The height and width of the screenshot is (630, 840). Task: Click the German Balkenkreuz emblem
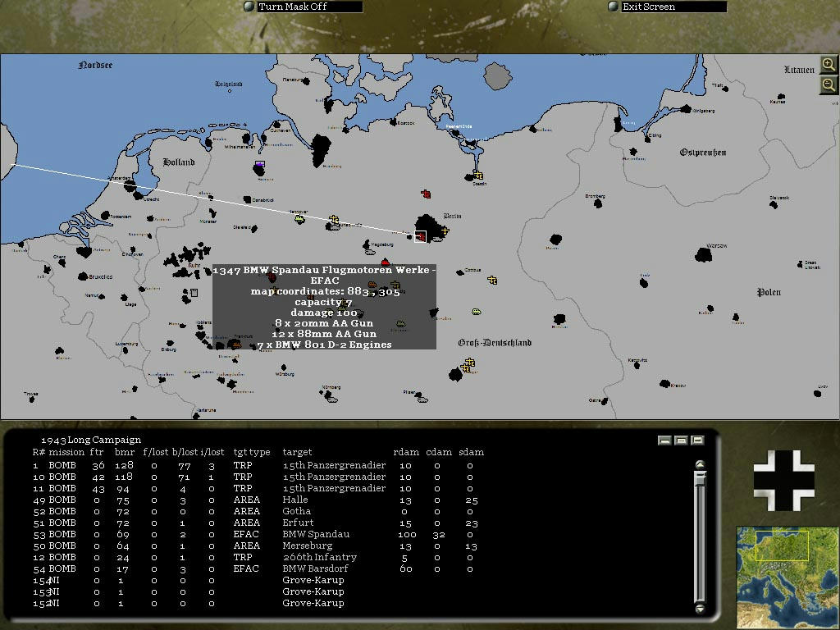[x=783, y=481]
